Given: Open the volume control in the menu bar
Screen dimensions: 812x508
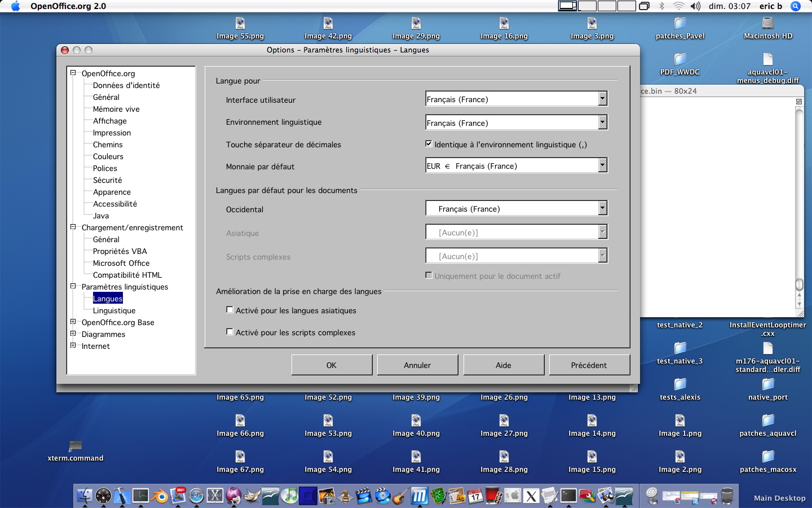Looking at the screenshot, I should coord(695,6).
